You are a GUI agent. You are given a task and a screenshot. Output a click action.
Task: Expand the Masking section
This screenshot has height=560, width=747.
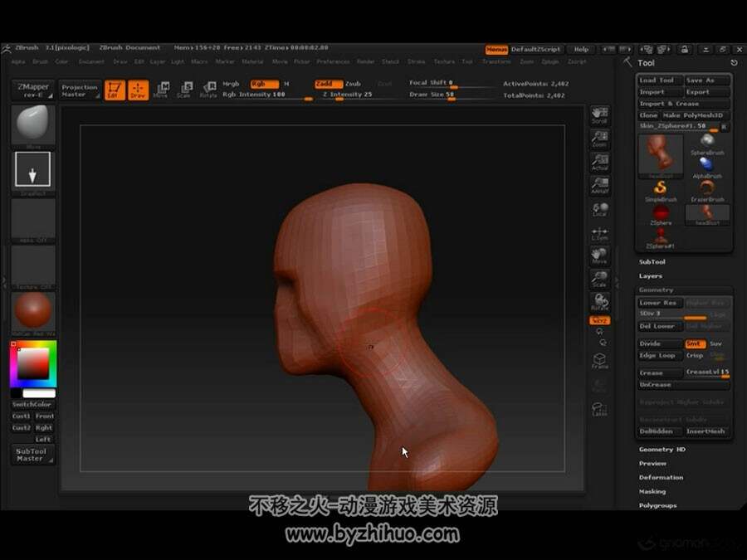pyautogui.click(x=652, y=491)
